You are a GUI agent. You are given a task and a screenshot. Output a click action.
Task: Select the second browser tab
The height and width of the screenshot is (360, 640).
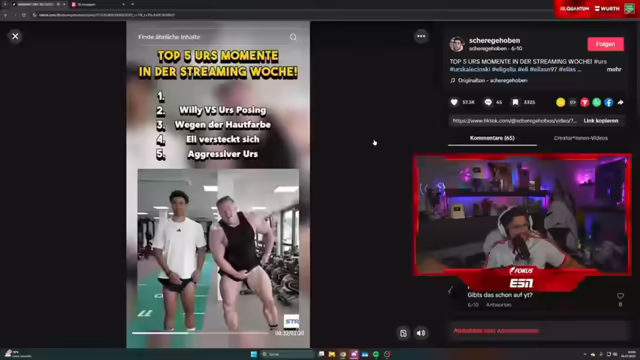pyautogui.click(x=98, y=4)
